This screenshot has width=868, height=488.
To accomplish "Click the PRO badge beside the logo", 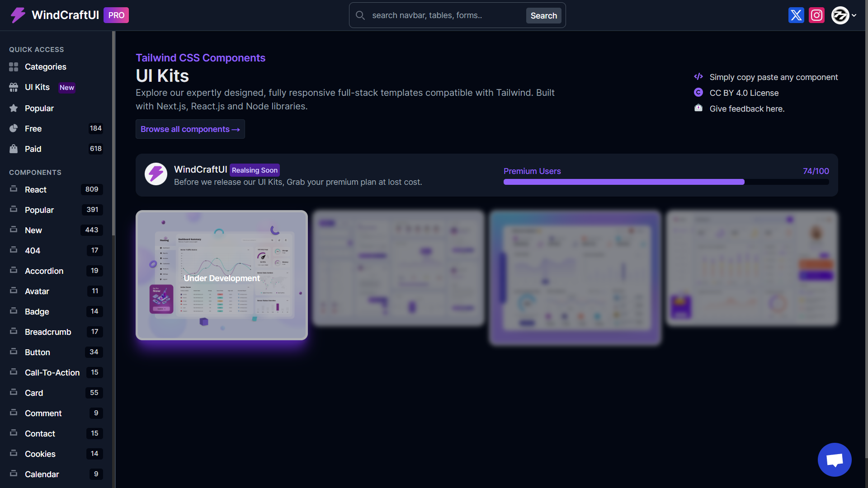I will (116, 15).
